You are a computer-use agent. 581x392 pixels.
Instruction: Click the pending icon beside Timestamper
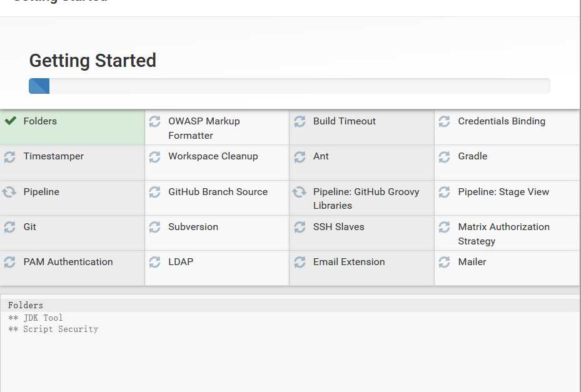(x=9, y=157)
